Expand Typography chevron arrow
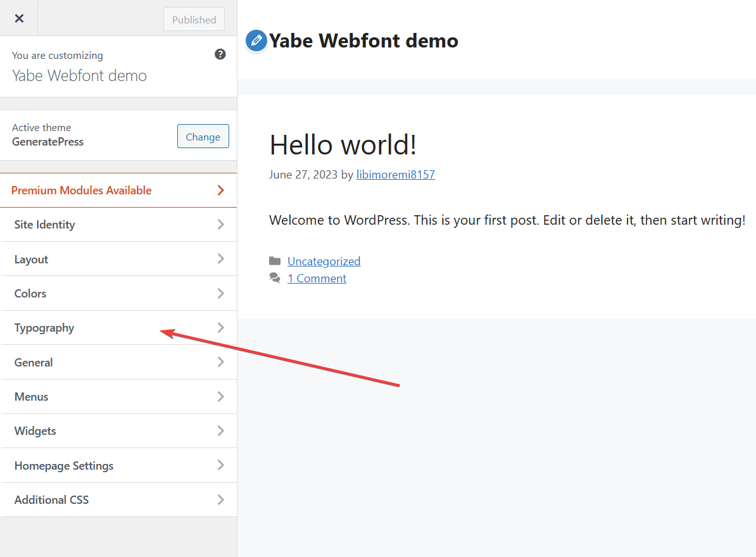756x557 pixels. tap(221, 328)
